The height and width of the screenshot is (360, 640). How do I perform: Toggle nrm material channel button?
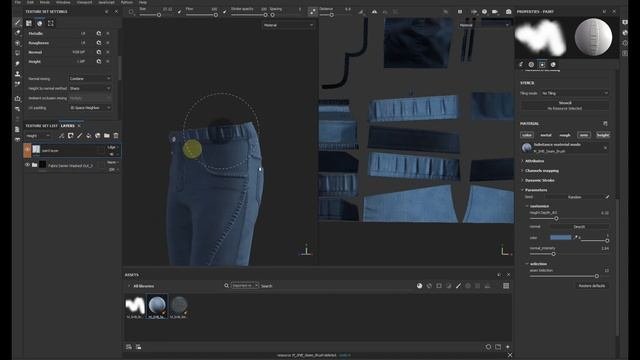(584, 135)
